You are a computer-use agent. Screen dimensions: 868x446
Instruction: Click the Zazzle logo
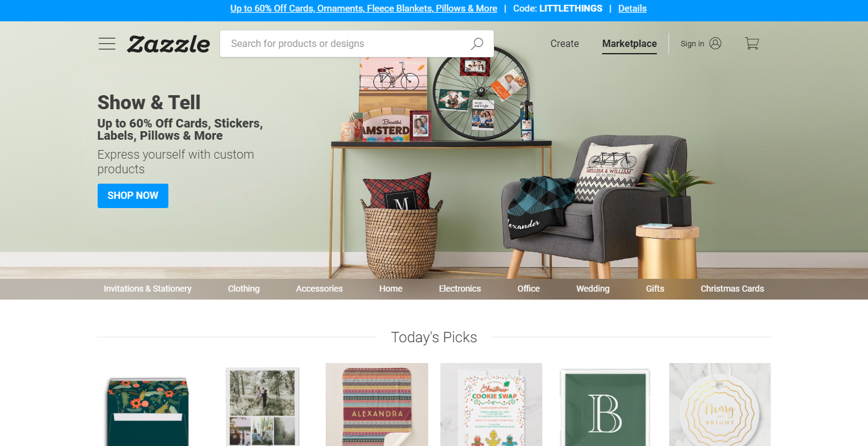[x=168, y=44]
